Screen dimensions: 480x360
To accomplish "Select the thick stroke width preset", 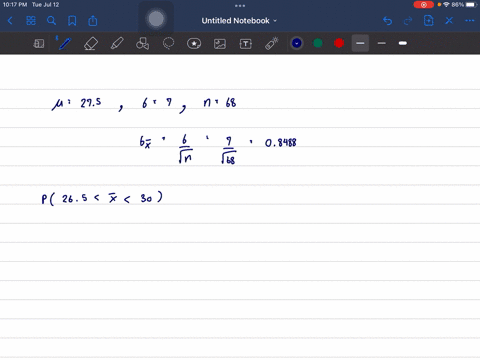I will 403,43.
